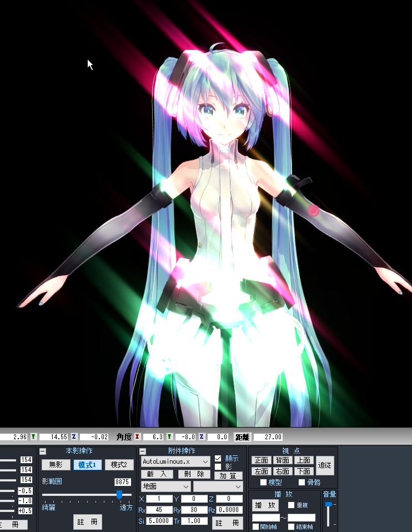412x532 pixels.
Task: Adjust the 音量 volume slider handle
Action: tap(328, 505)
